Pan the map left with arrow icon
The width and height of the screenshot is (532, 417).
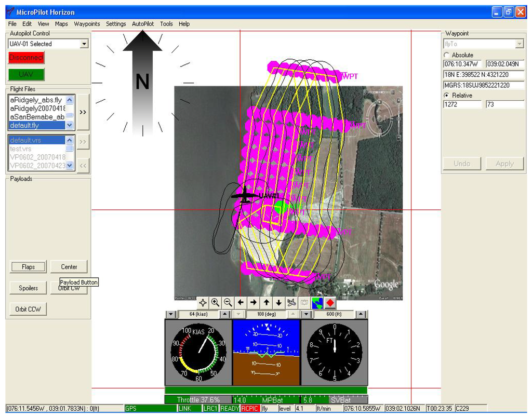[241, 302]
